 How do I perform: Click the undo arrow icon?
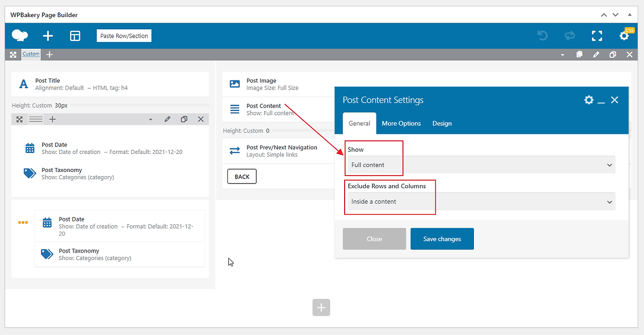pyautogui.click(x=542, y=36)
